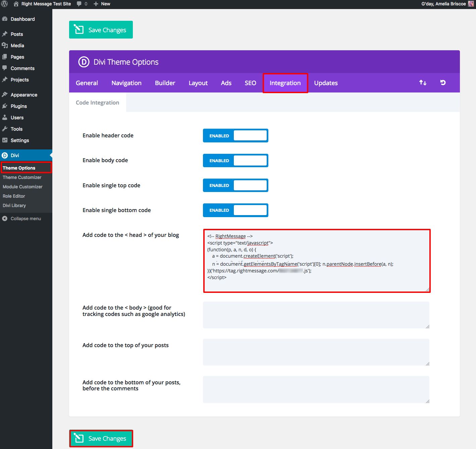Toggle Enable body code switch
This screenshot has width=476, height=449.
pyautogui.click(x=235, y=161)
